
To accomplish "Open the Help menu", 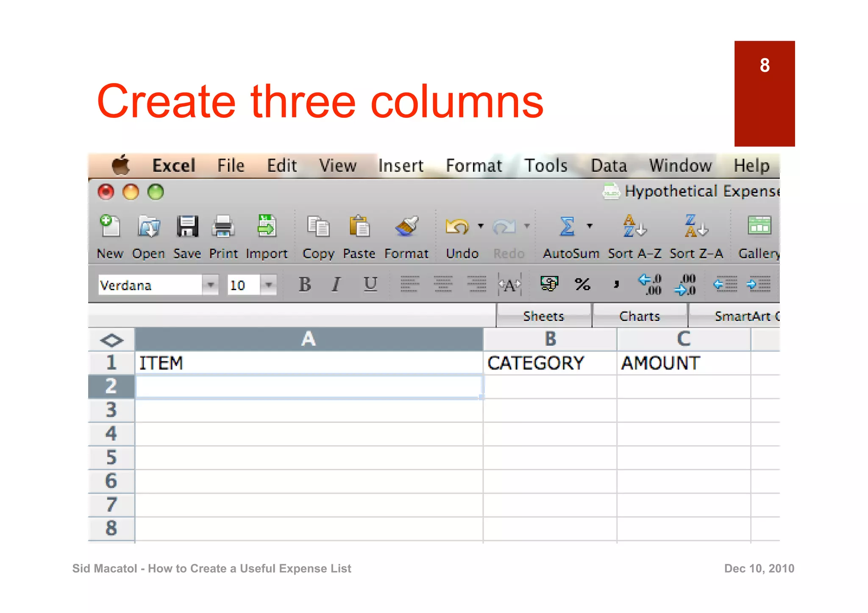I will tap(752, 165).
